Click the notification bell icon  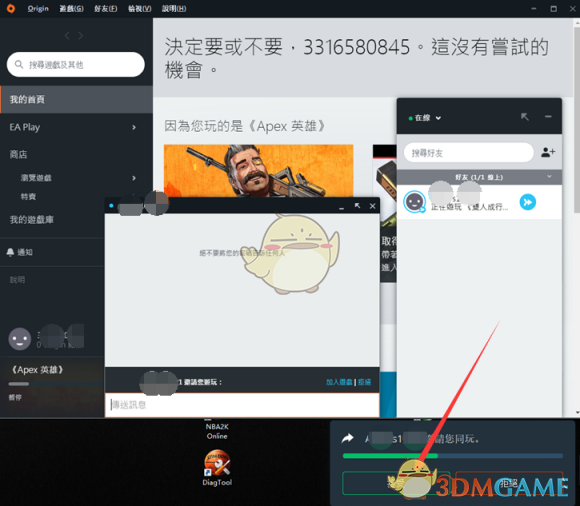pos(10,252)
